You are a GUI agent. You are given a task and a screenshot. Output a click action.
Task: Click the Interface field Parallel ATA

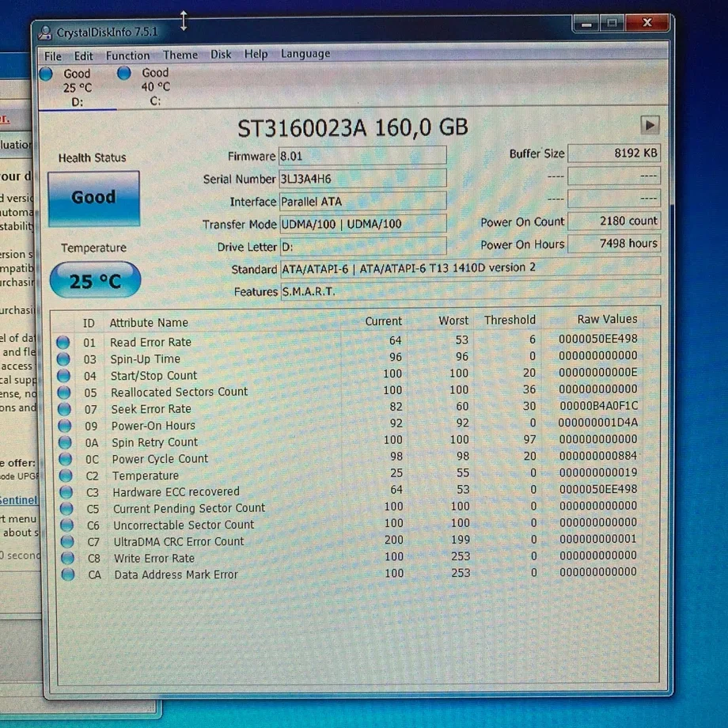coord(363,201)
